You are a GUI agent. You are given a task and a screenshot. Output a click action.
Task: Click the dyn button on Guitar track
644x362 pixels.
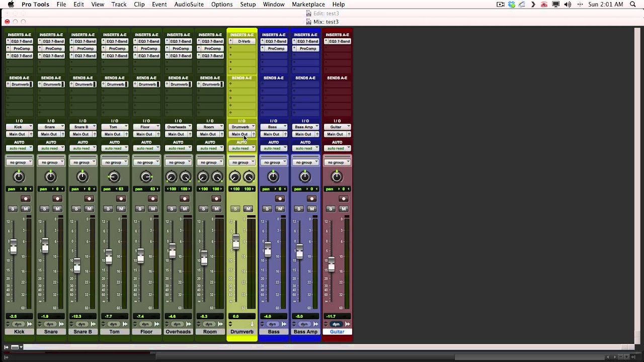point(336,324)
